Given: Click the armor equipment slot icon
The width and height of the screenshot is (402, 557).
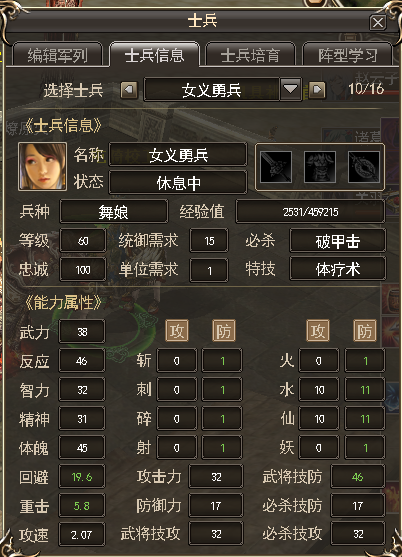Looking at the screenshot, I should 320,167.
